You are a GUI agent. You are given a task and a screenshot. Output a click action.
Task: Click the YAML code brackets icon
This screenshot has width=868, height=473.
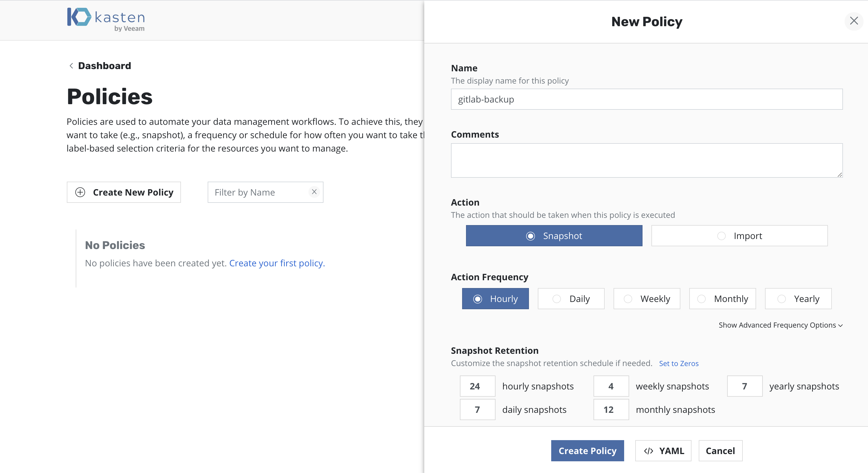pos(648,451)
